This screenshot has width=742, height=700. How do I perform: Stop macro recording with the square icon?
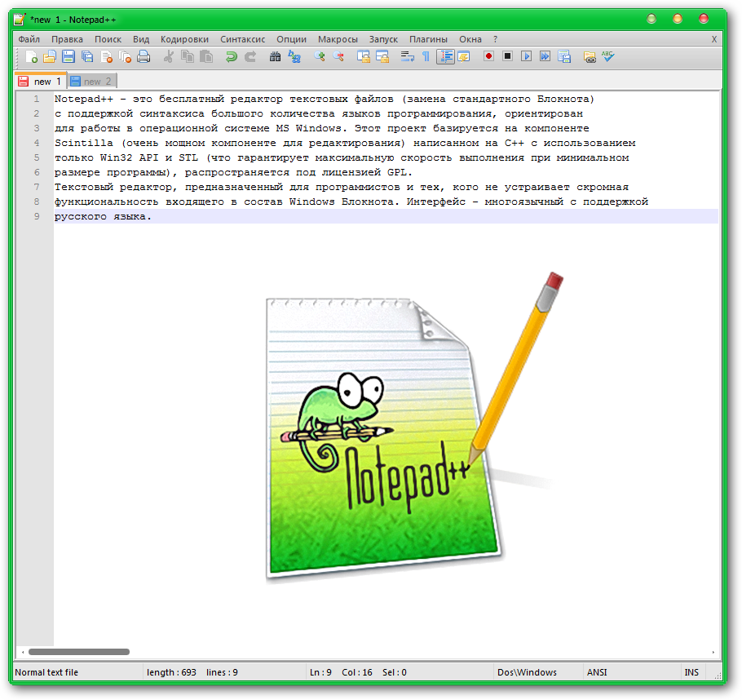pos(508,56)
